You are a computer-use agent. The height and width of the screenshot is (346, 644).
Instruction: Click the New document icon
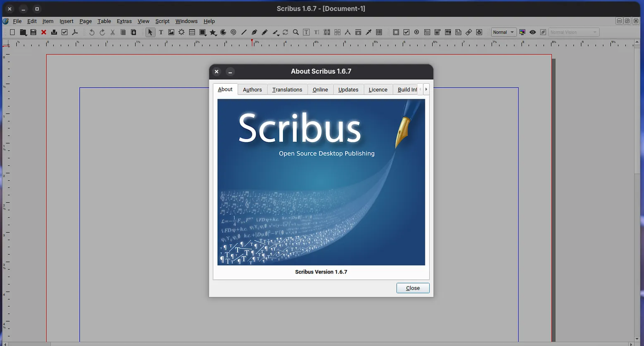point(12,32)
